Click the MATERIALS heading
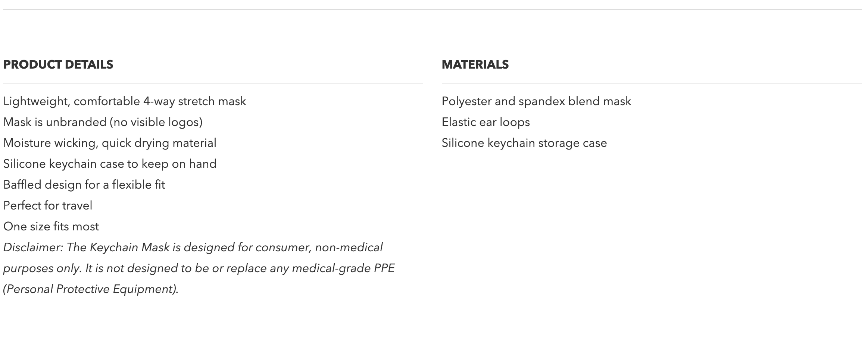 tap(475, 64)
